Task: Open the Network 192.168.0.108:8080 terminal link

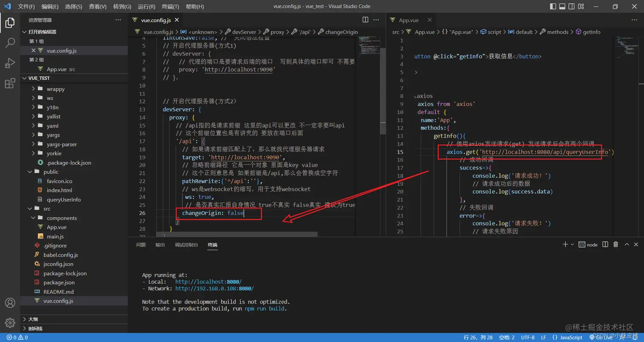Action: 215,289
